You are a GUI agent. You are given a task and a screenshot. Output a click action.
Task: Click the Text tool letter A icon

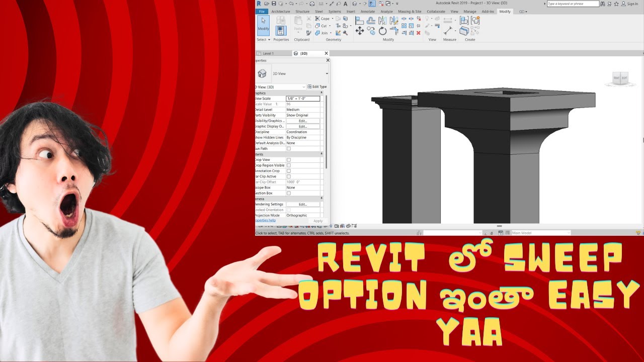345,4
